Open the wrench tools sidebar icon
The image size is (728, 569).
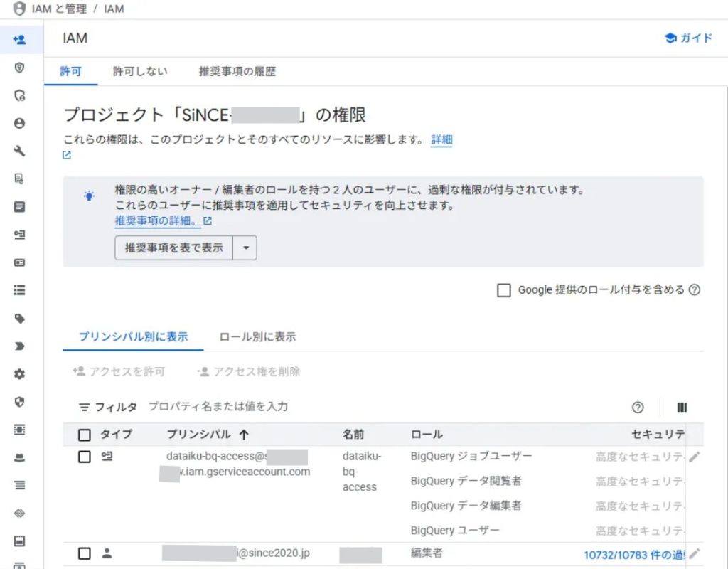pos(20,151)
